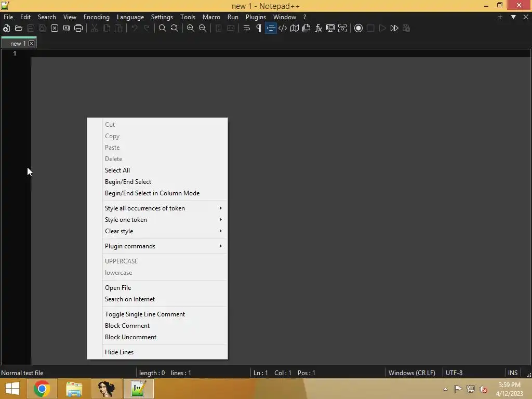Click the Monitoring eye toolbar icon
532x399 pixels.
(x=342, y=28)
